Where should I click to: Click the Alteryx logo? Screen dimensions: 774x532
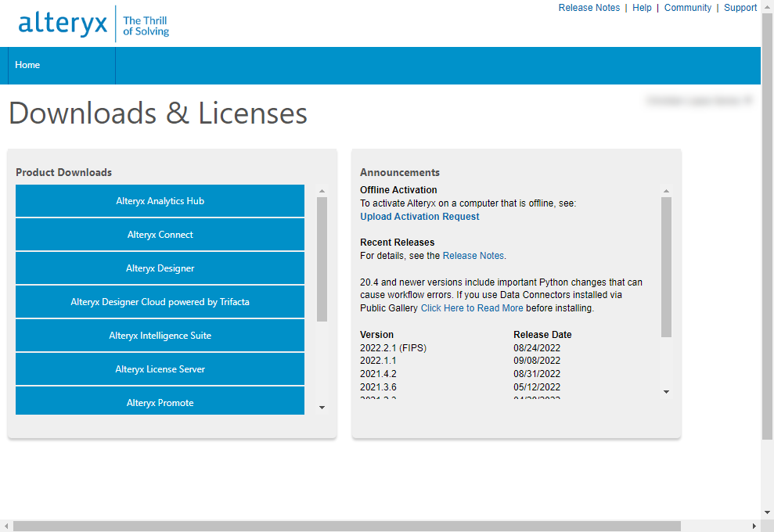63,23
